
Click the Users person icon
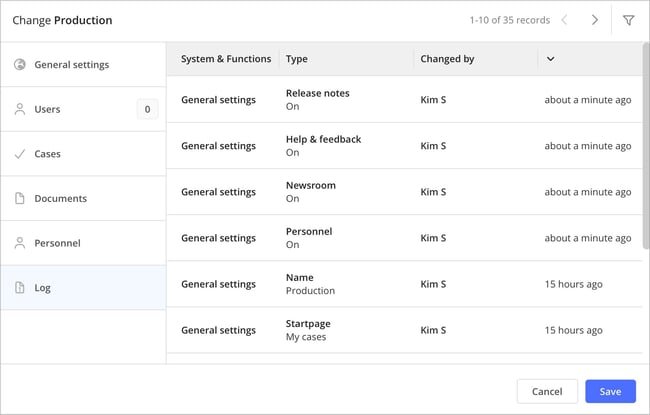pyautogui.click(x=20, y=109)
